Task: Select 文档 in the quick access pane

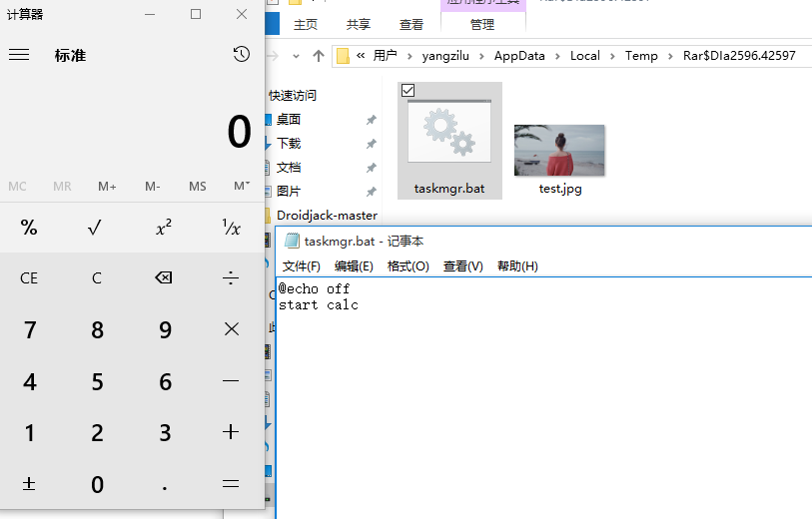Action: coord(289,168)
